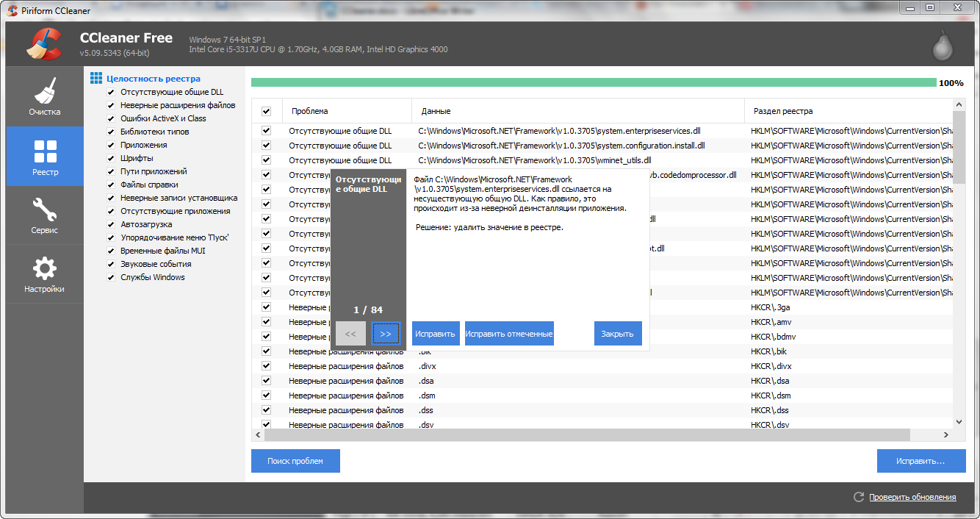Image resolution: width=980 pixels, height=519 pixels.
Task: Select the HKCR\.bdmv registry entry
Action: (772, 337)
